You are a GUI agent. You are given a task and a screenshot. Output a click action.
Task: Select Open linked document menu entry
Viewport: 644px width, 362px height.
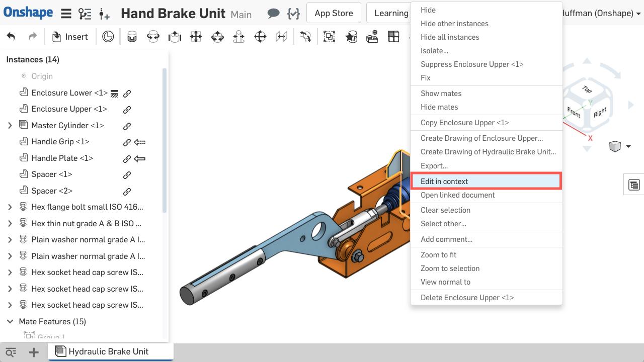point(457,195)
